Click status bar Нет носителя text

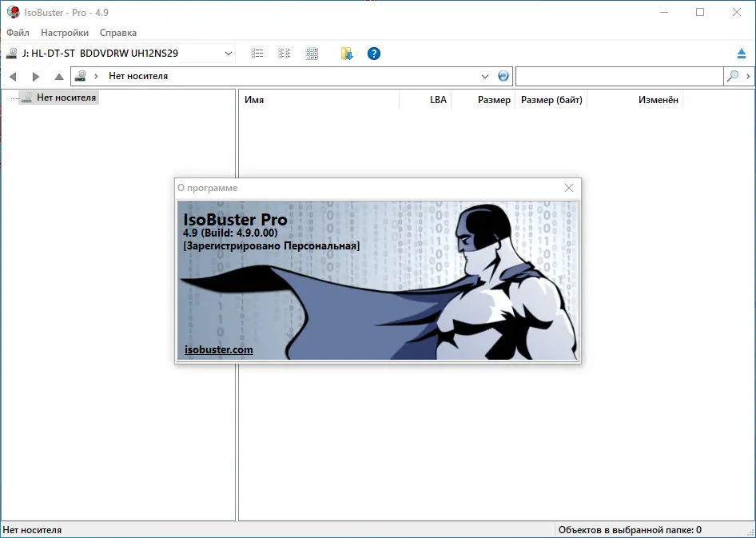(x=32, y=530)
